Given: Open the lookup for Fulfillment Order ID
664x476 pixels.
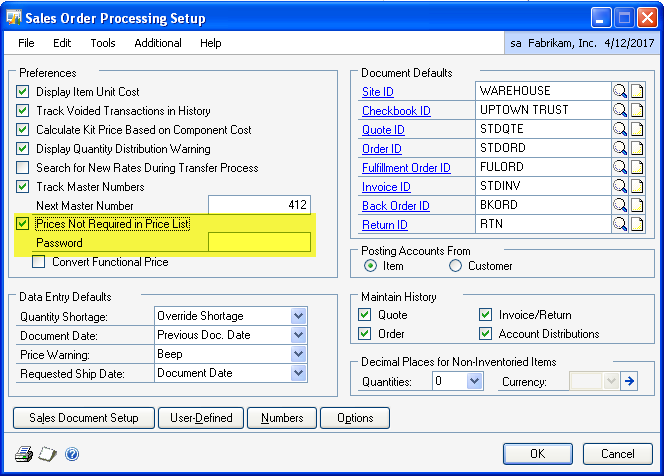Looking at the screenshot, I should [620, 167].
